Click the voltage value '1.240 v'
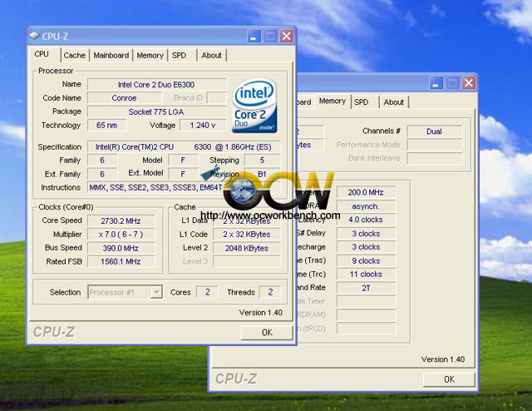Screen dimensions: 532x411 click(203, 126)
